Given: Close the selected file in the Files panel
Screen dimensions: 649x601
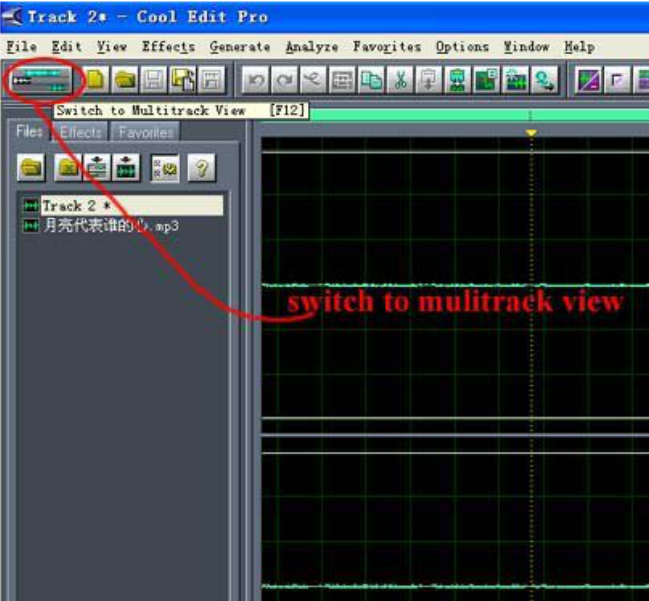Looking at the screenshot, I should click(68, 168).
